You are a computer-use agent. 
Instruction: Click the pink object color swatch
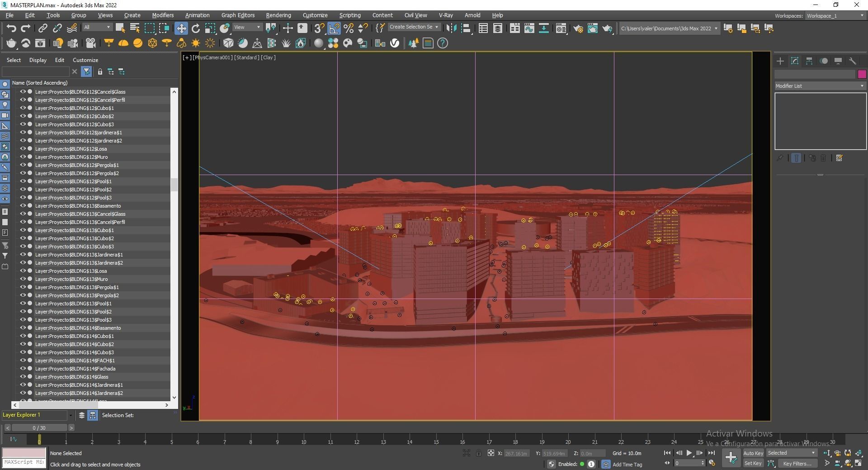(x=862, y=74)
